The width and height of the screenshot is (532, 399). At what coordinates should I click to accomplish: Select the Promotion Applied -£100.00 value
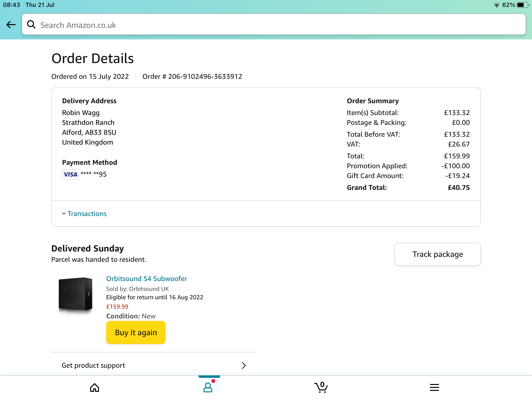455,166
